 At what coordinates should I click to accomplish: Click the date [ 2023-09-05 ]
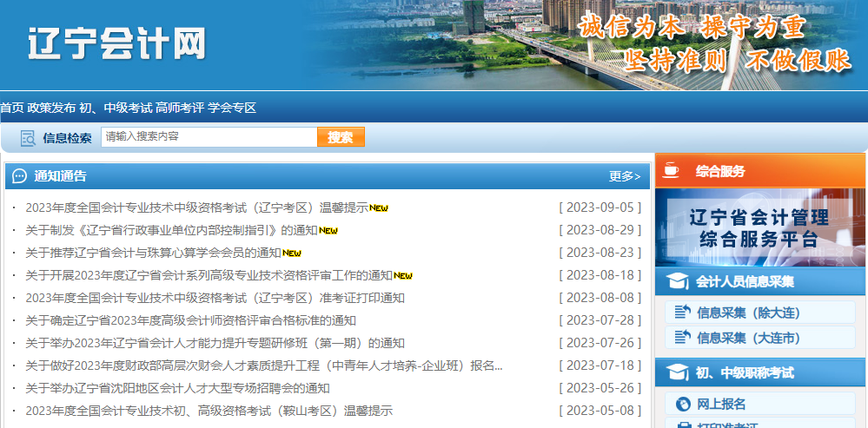tap(600, 207)
